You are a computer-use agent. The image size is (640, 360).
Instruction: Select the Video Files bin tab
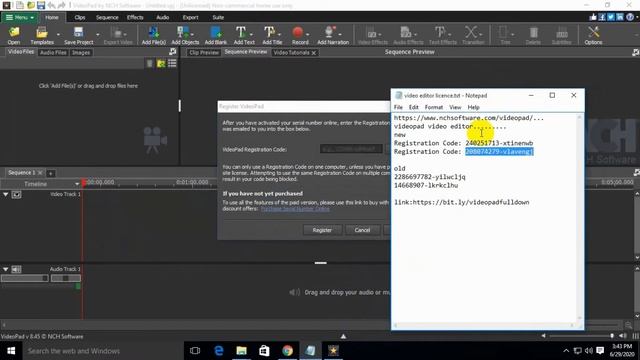21,52
